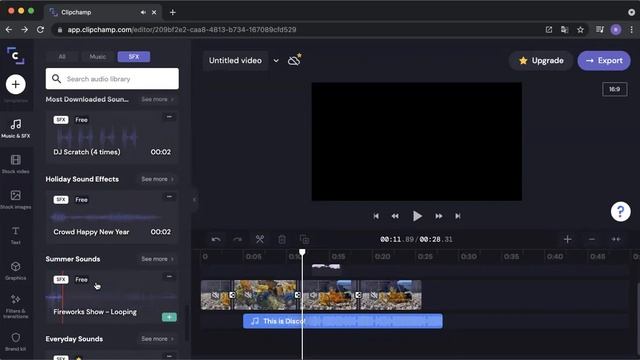Select the This is Disco audio clip

[x=343, y=321]
